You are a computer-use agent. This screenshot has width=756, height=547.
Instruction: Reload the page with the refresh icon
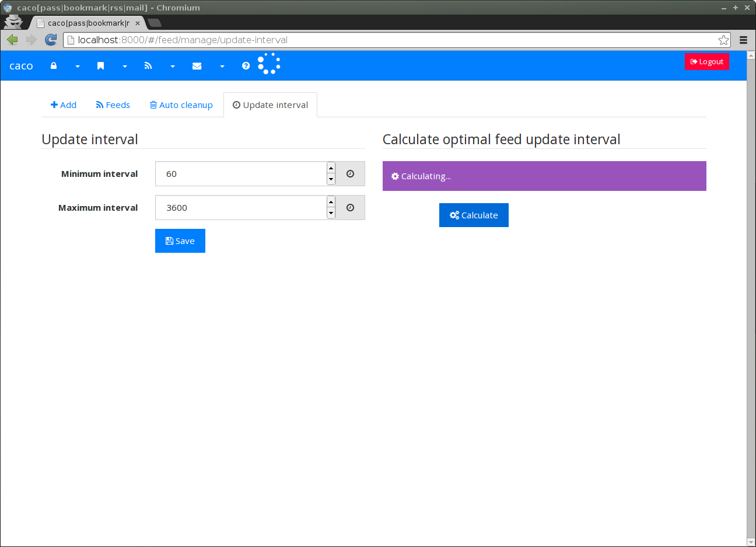tap(51, 40)
